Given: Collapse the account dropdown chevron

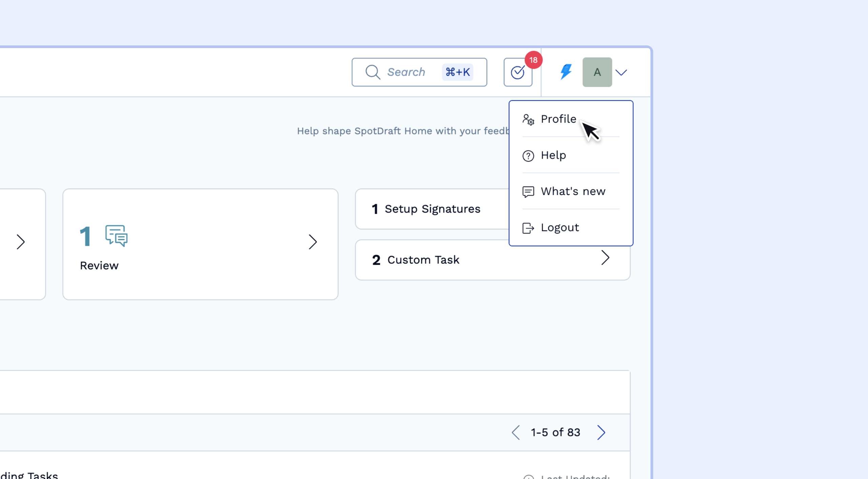Looking at the screenshot, I should click(x=621, y=72).
